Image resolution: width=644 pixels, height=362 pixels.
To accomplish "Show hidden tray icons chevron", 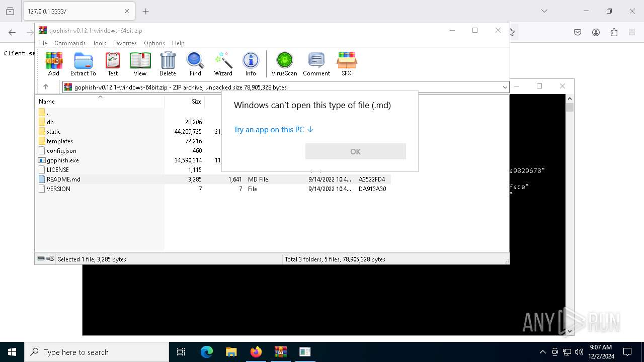I will coord(542,352).
